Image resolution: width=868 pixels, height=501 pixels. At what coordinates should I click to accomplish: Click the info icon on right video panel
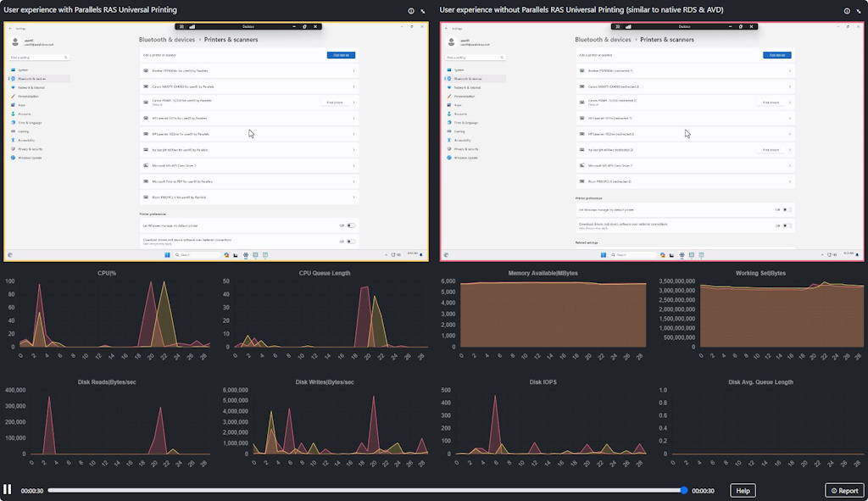[847, 11]
